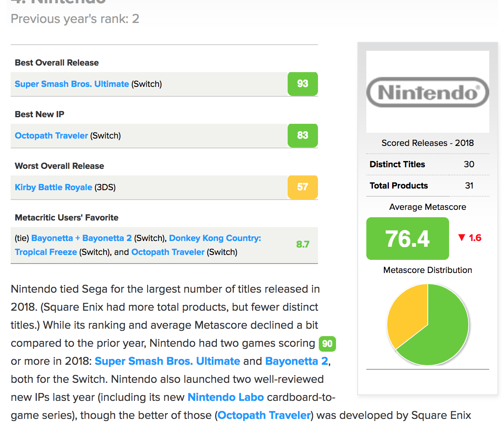Open Donkey Kong Country: Tropical Freeze link
This screenshot has width=504, height=423.
pyautogui.click(x=215, y=238)
